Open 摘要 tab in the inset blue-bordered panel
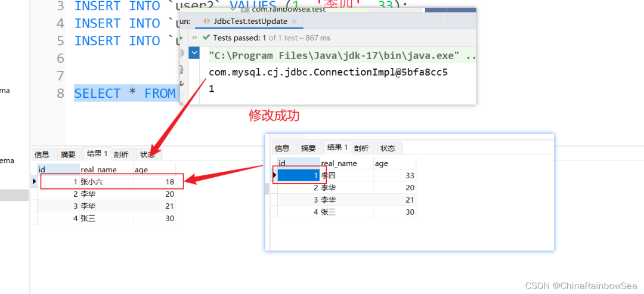This screenshot has height=294, width=644. pos(308,148)
